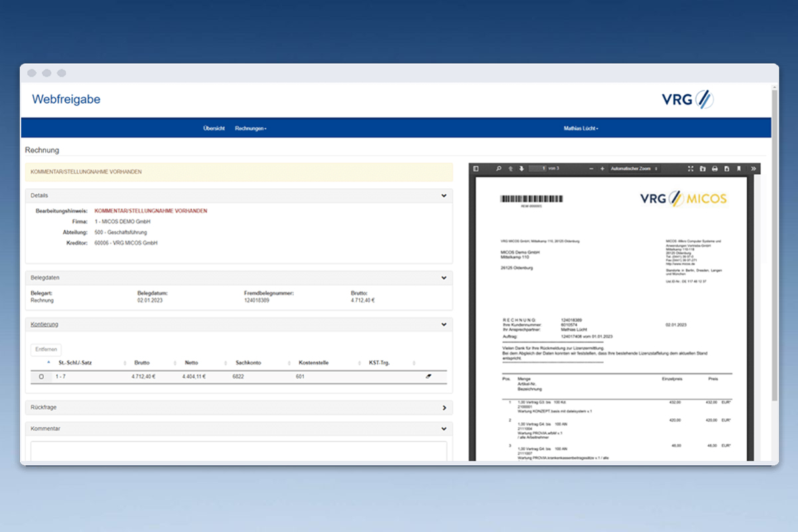Open the Rechnungen menu
Screen dimensions: 798x532
[251, 128]
